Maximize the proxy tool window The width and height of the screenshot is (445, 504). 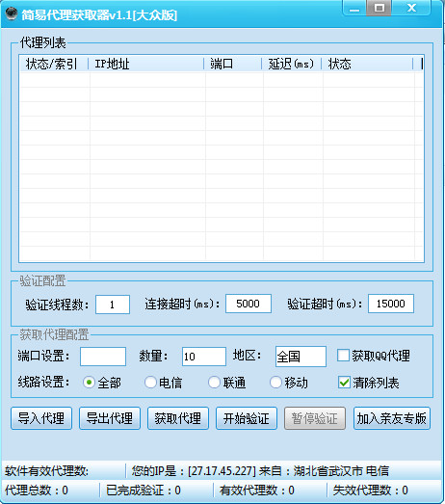(380, 8)
